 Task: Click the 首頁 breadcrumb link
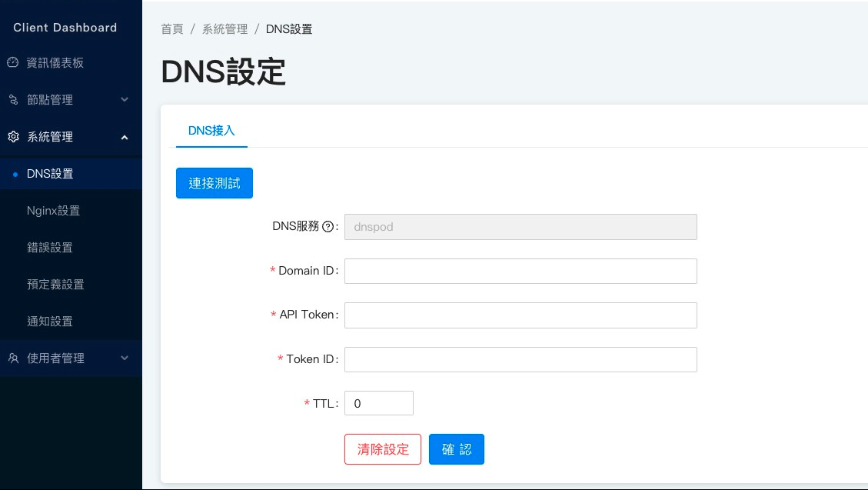172,29
